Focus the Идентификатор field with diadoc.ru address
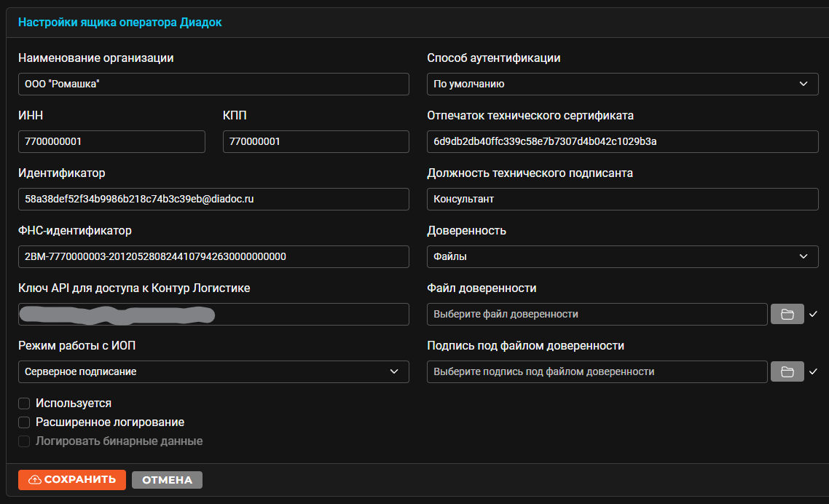The height and width of the screenshot is (504, 829). click(x=213, y=199)
